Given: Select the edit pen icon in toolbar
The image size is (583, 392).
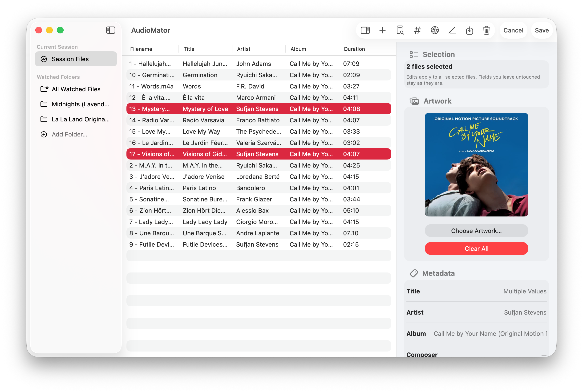Looking at the screenshot, I should tap(452, 30).
